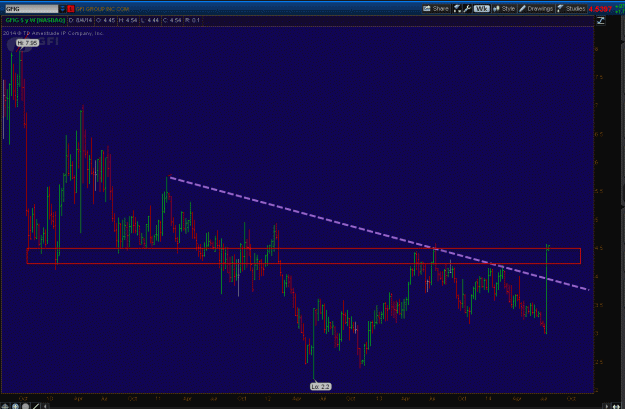Open the Drawings menu
625x409 pixels.
pos(536,8)
